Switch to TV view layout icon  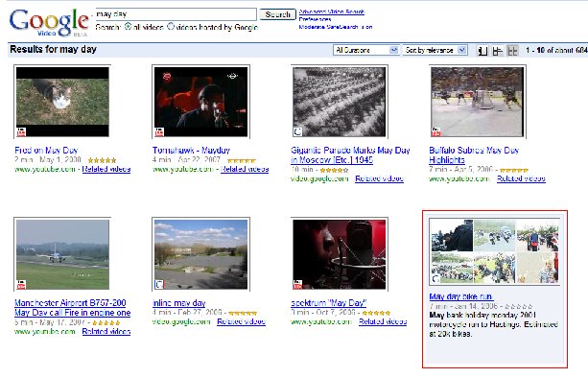click(482, 50)
